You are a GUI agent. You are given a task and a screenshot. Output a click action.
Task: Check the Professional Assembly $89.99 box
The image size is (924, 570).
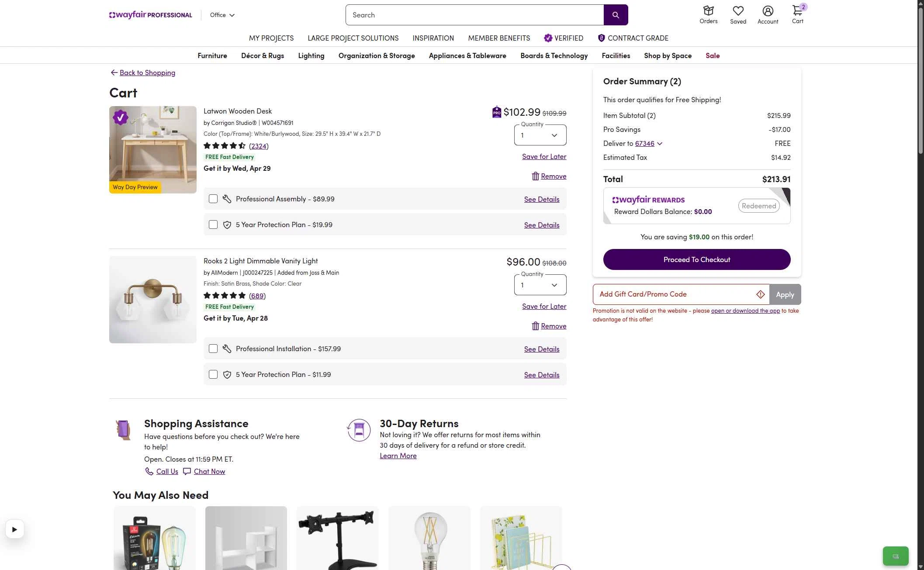(x=213, y=199)
